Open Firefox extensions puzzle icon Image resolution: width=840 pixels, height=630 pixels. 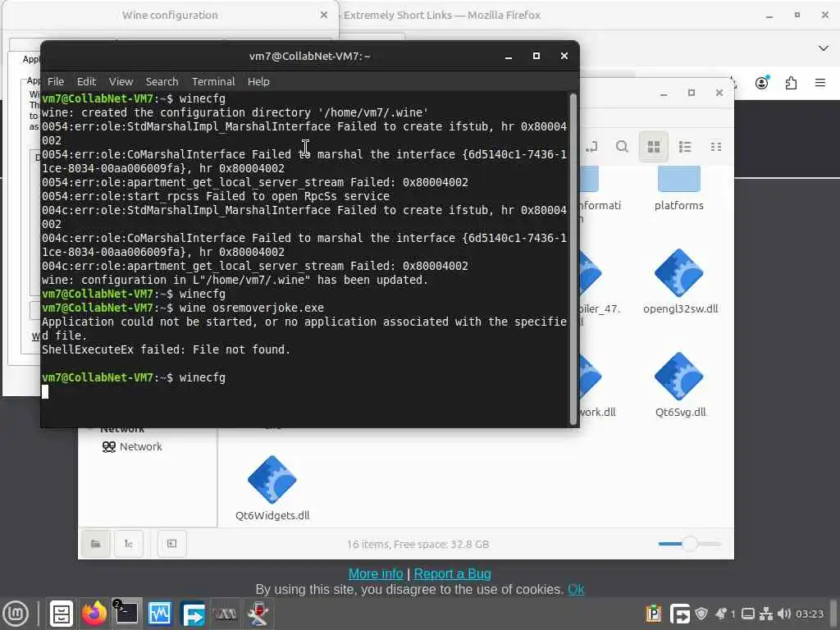tap(792, 83)
